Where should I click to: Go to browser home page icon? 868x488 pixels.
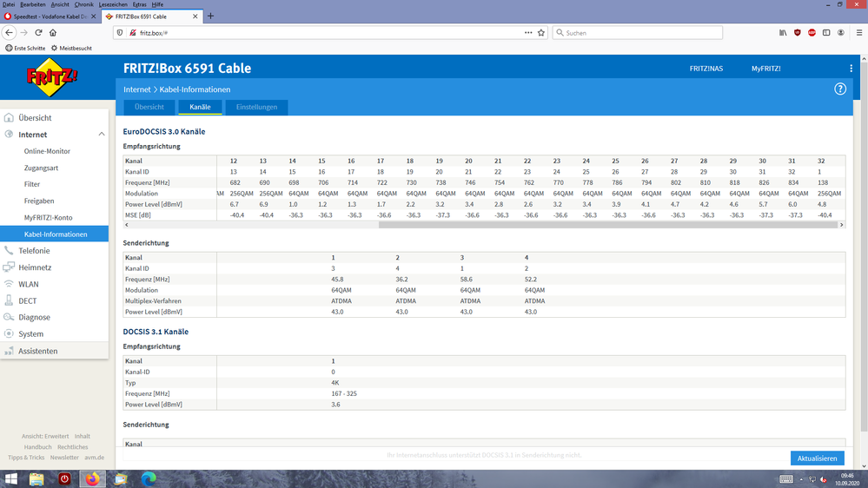[x=53, y=33]
